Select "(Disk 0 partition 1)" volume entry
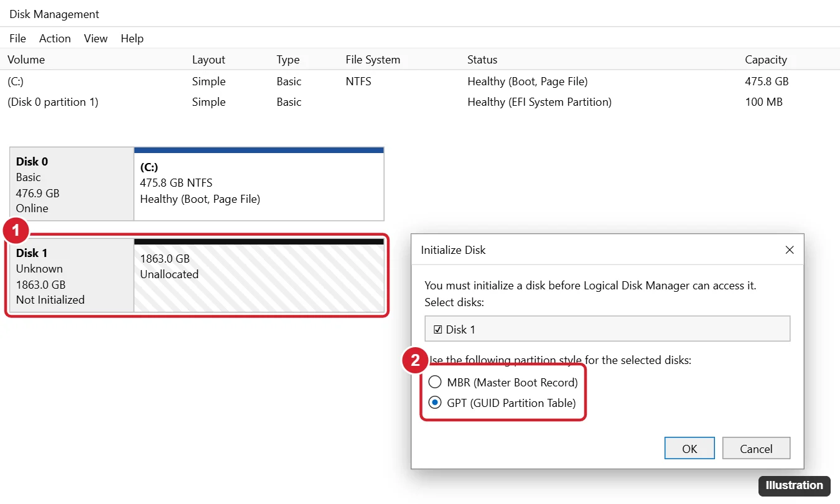840x504 pixels. tap(53, 102)
